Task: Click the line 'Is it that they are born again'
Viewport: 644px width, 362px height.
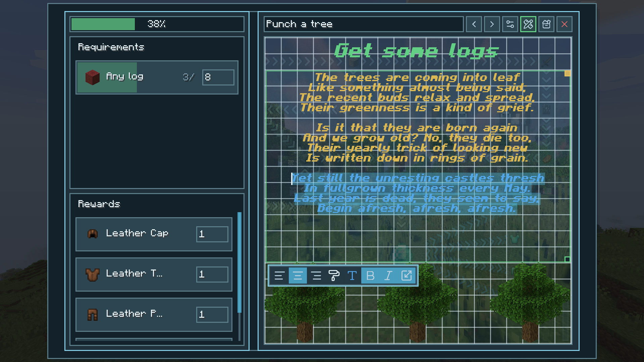Action: pyautogui.click(x=417, y=128)
